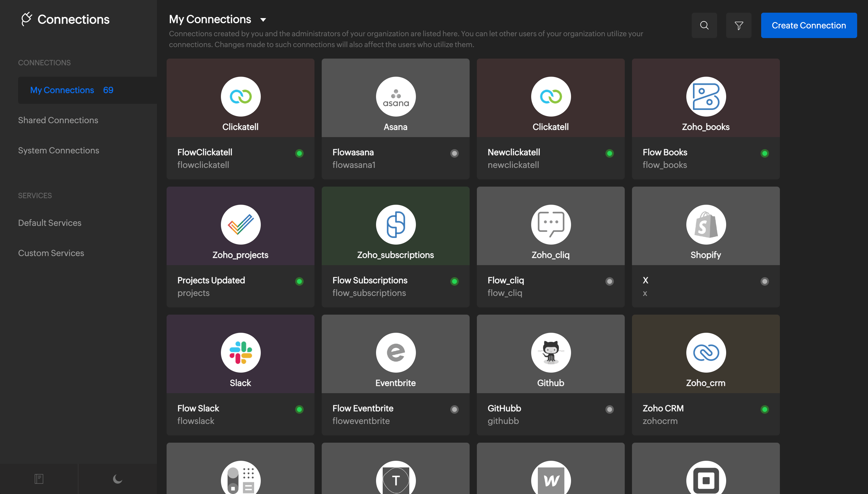The image size is (868, 494).
Task: Click the Create Connection button
Action: (809, 25)
